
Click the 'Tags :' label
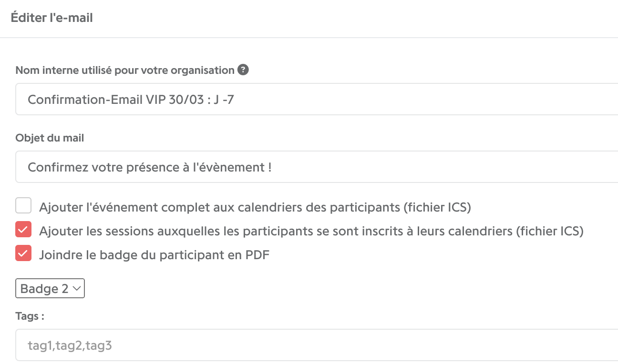[x=30, y=316]
